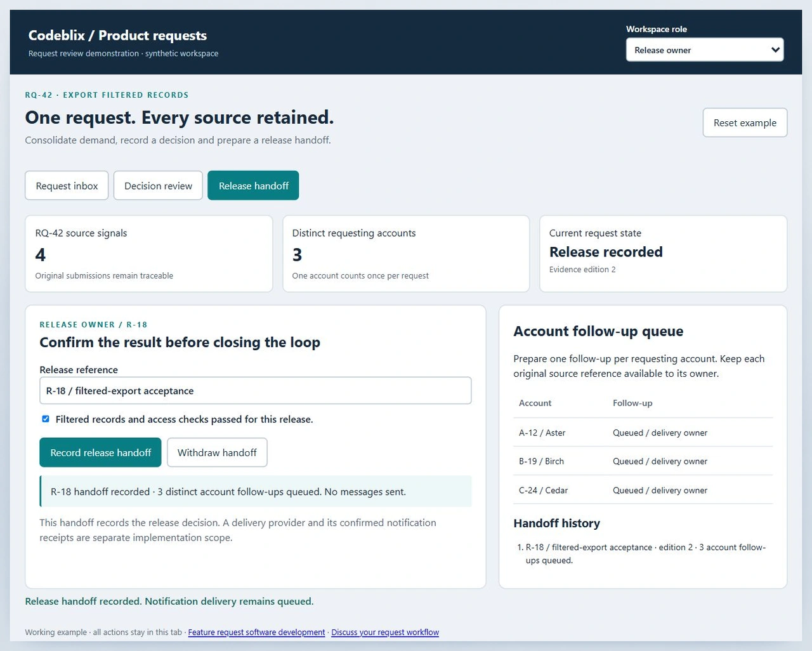Image resolution: width=812 pixels, height=651 pixels.
Task: Click Record release handoff button
Action: pos(100,452)
